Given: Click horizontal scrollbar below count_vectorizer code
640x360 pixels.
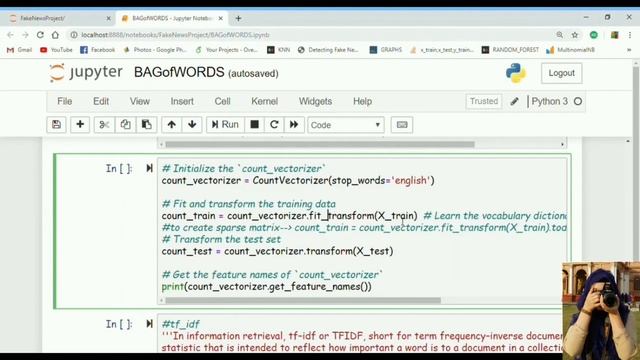Looking at the screenshot, I should pyautogui.click(x=303, y=300).
